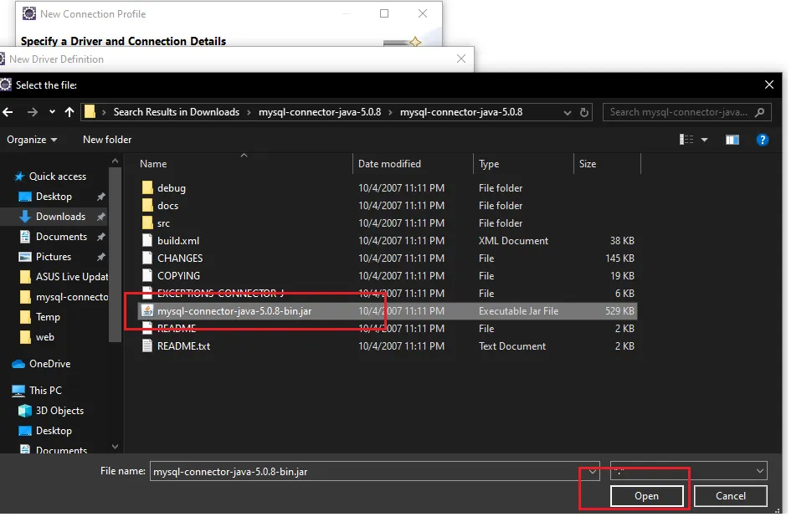812x517 pixels.
Task: Sort by Date modified column
Action: click(x=389, y=164)
